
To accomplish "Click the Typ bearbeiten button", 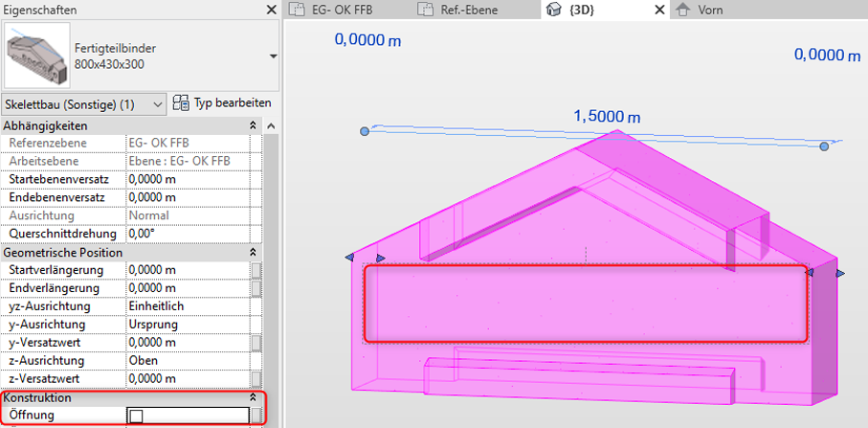I will [x=222, y=102].
